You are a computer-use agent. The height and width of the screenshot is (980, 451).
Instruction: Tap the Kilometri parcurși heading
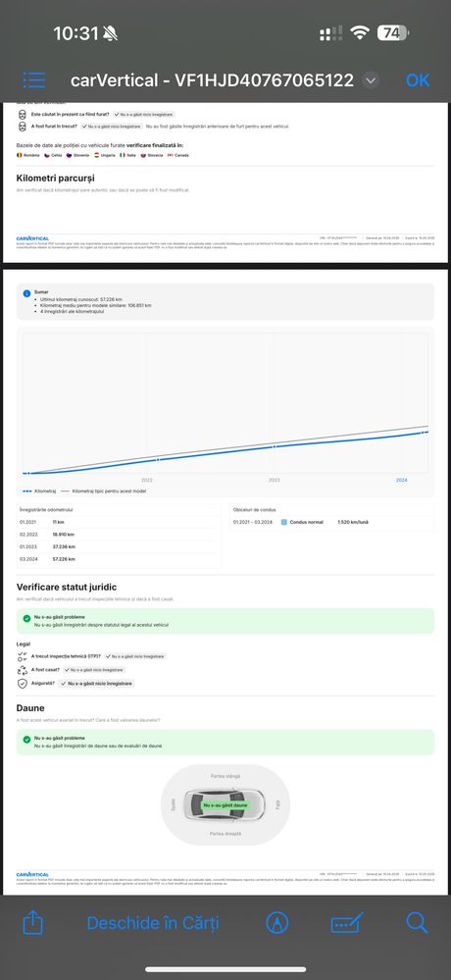click(56, 179)
